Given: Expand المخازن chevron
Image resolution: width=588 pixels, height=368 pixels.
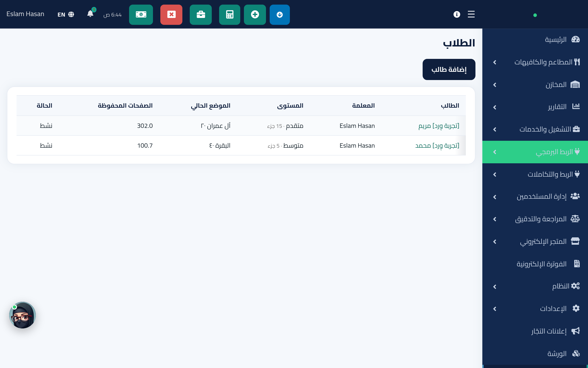Looking at the screenshot, I should (x=495, y=85).
